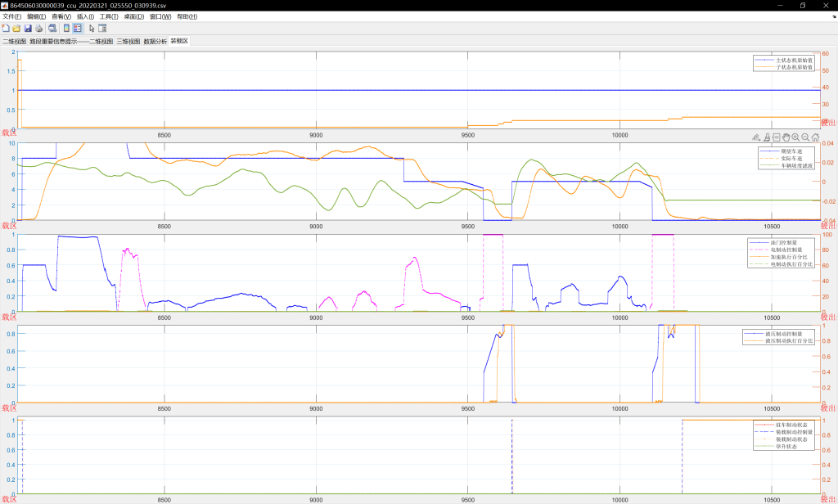Toggle the Insert Colorbar toolbar button
The image size is (838, 504).
click(x=66, y=28)
